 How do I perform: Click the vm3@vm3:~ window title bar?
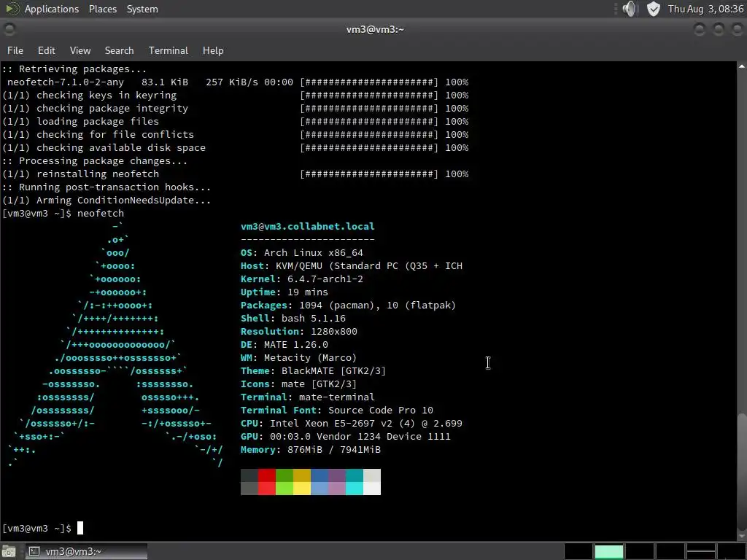375,29
